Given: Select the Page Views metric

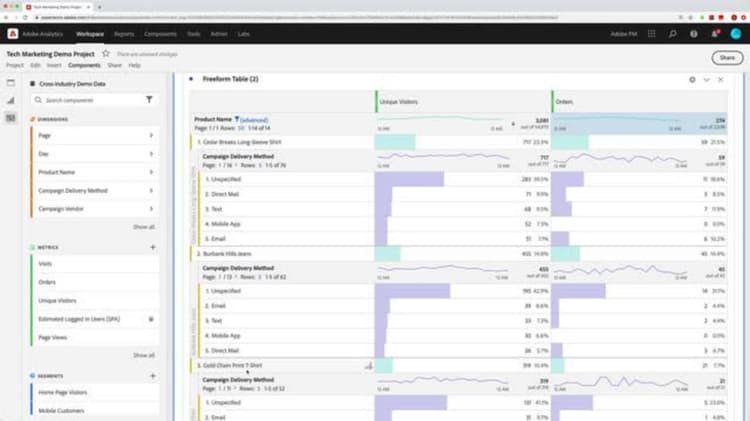Looking at the screenshot, I should [x=95, y=338].
